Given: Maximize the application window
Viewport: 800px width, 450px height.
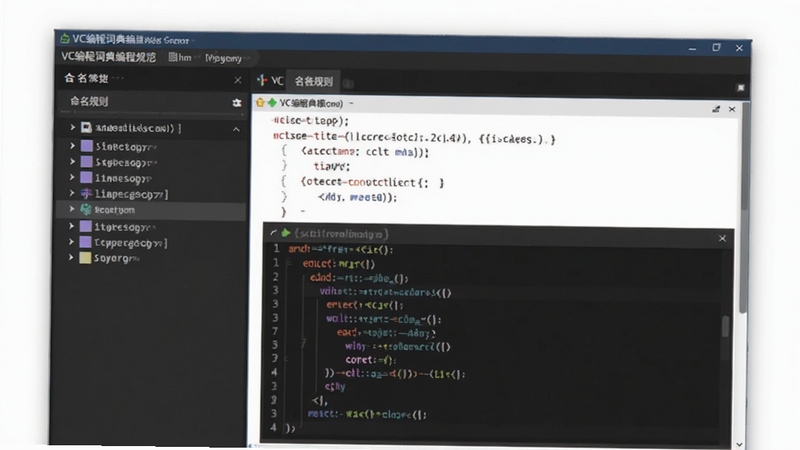Looking at the screenshot, I should click(716, 47).
